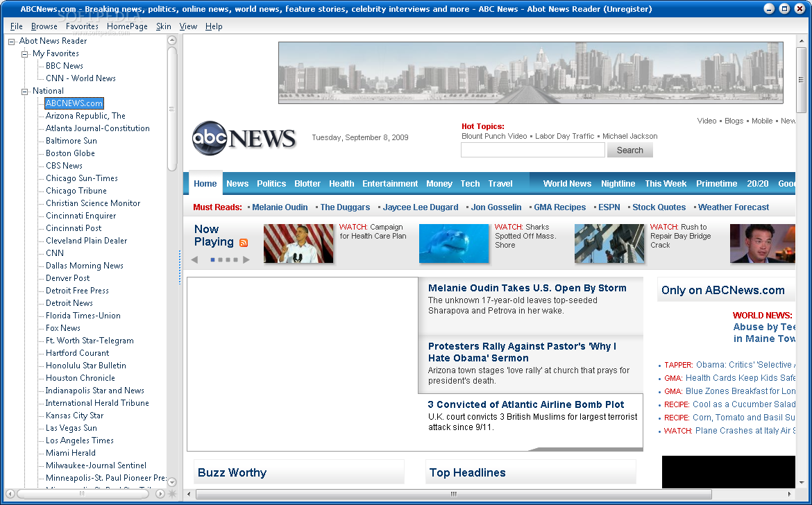Select Chicago Tribune
Screen dimensions: 812x505
pyautogui.click(x=76, y=190)
